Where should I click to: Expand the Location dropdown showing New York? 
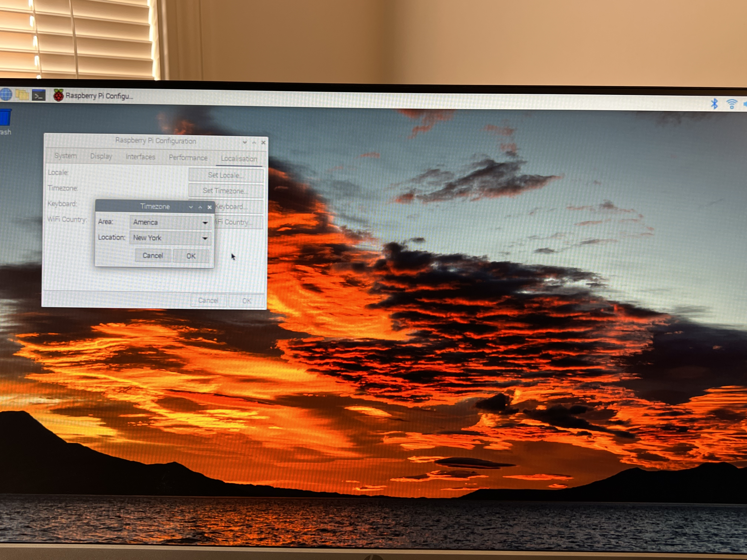coord(170,238)
